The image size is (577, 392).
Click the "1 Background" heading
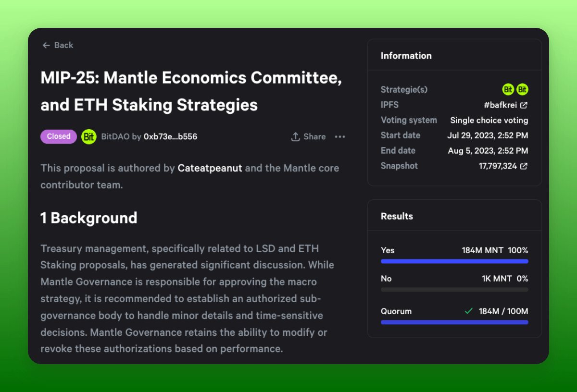[x=89, y=218]
